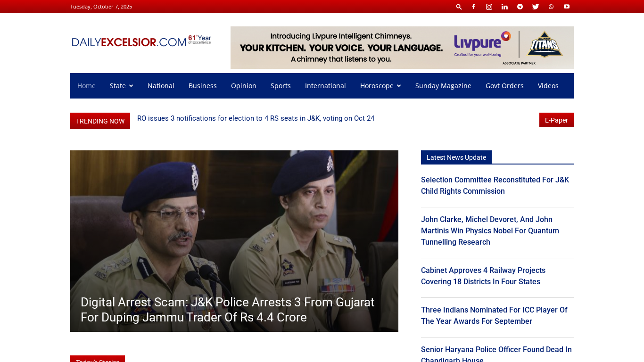Read the Physics Nobel quantum tunnelling story
The image size is (644, 362).
[x=490, y=231]
